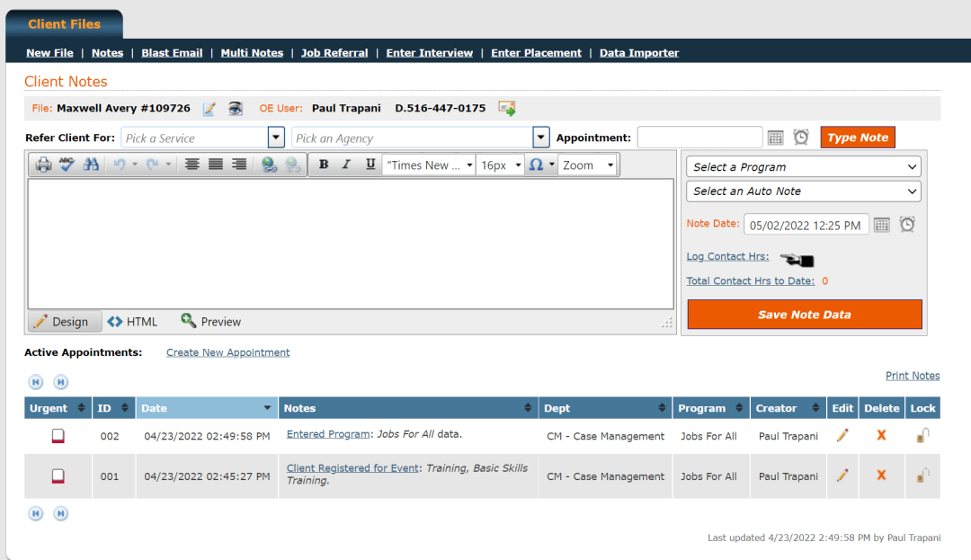
Task: Open the Entered Program note link
Action: coord(328,434)
